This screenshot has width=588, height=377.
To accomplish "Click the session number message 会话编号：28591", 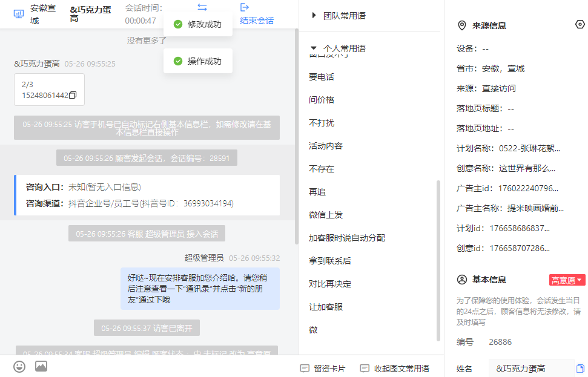I will (x=147, y=158).
